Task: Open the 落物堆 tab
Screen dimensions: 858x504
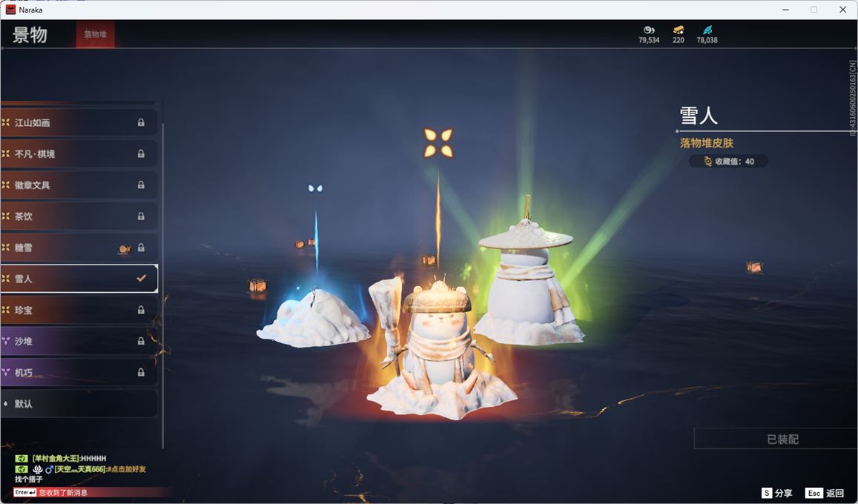Action: (x=95, y=34)
